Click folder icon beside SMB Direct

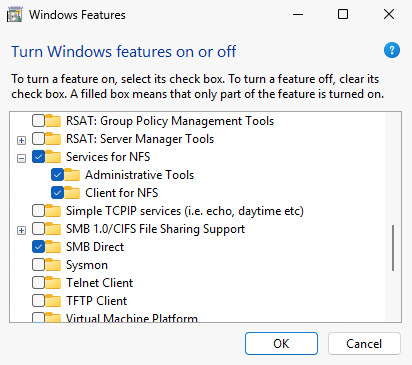pos(53,247)
